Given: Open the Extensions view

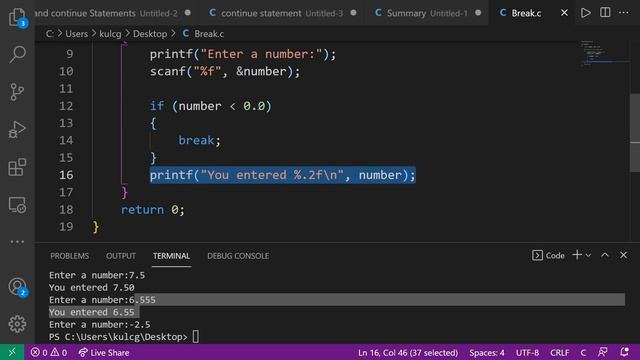Looking at the screenshot, I should click(x=17, y=167).
